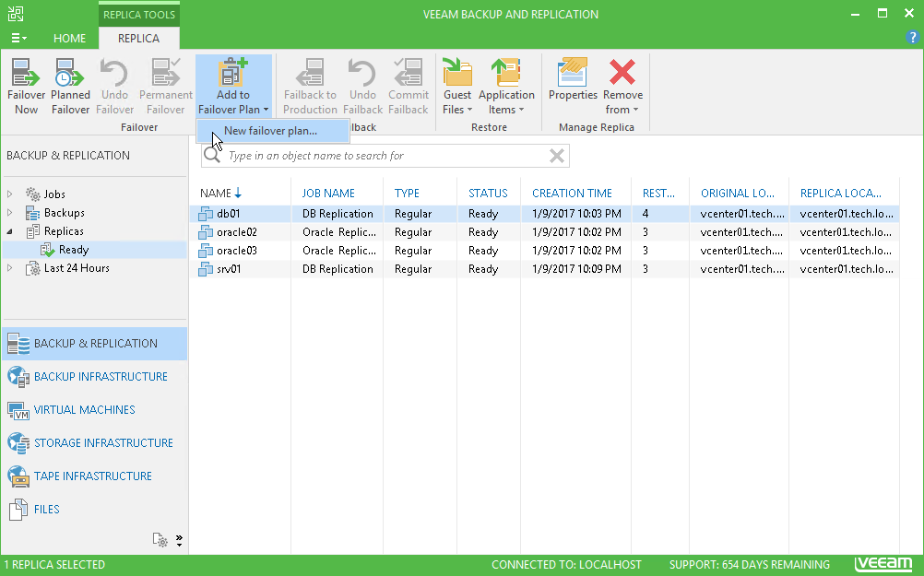This screenshot has width=924, height=576.
Task: Open Backup Infrastructure view label
Action: click(x=101, y=376)
